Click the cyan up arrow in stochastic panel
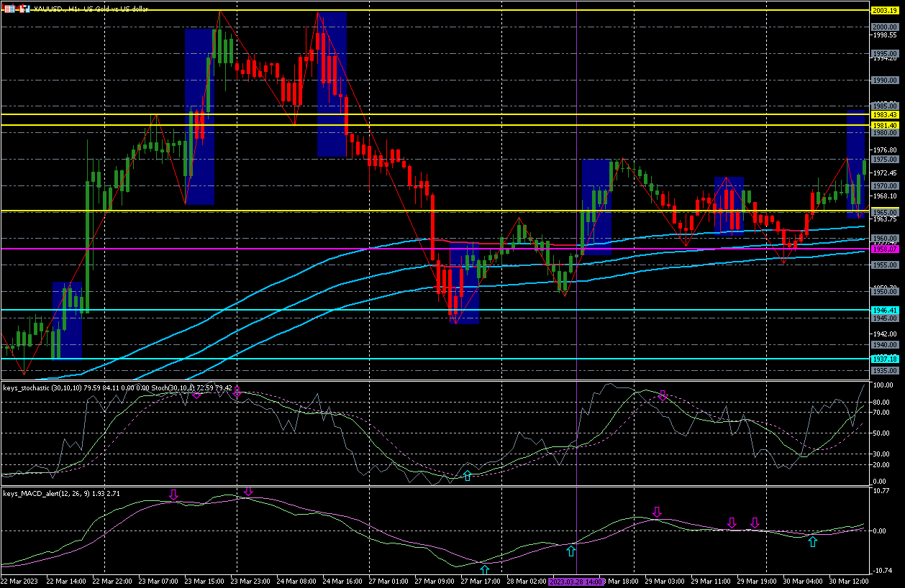 [x=468, y=476]
